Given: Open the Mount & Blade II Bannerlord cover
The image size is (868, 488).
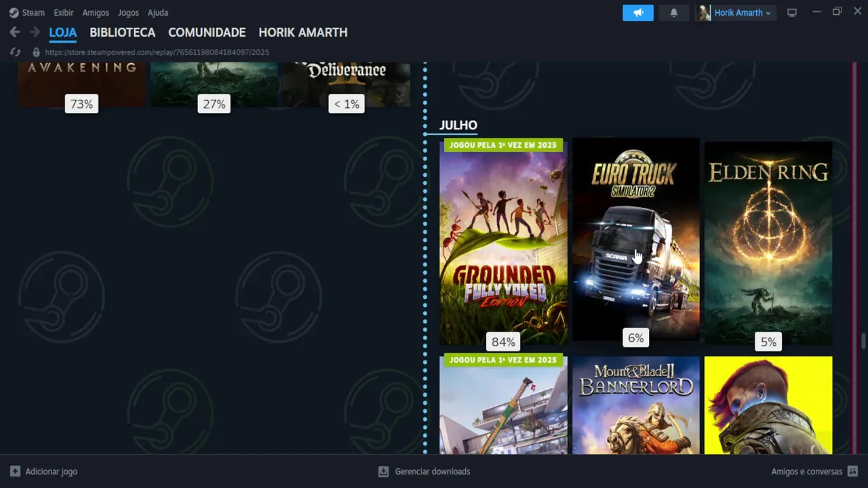Looking at the screenshot, I should point(636,405).
